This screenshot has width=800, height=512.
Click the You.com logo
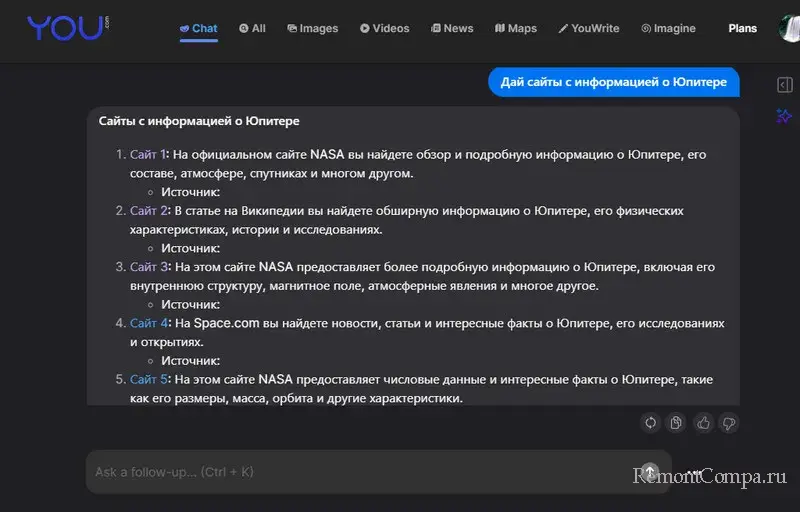[65, 27]
